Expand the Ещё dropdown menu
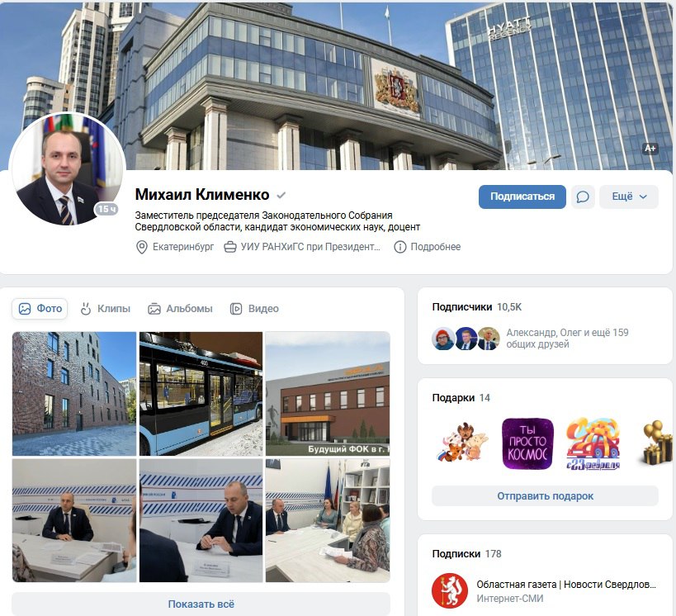Screen dimensions: 676x616 point(629,197)
